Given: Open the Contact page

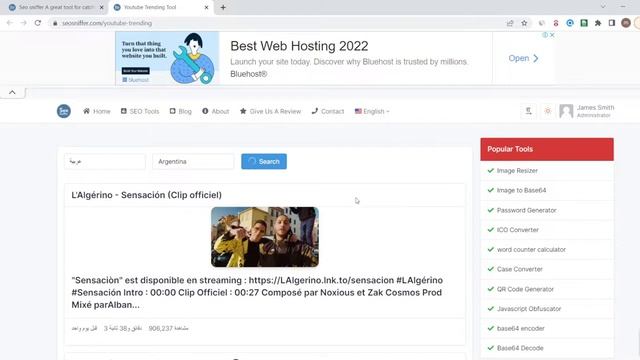Looking at the screenshot, I should coord(328,111).
